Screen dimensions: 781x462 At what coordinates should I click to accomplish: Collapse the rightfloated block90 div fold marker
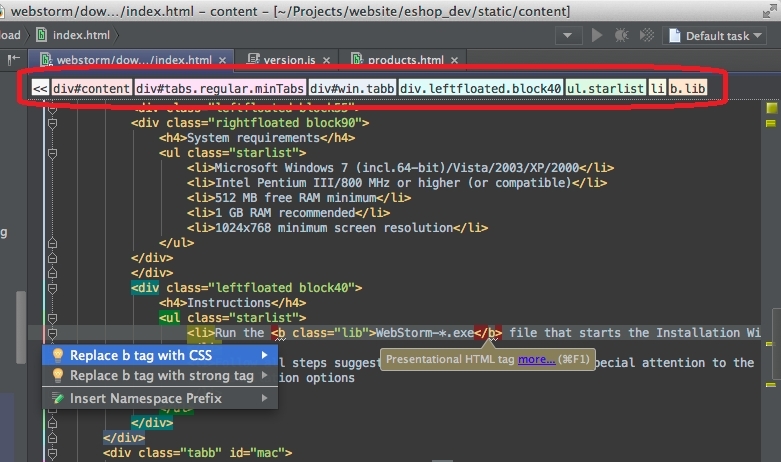pyautogui.click(x=52, y=124)
